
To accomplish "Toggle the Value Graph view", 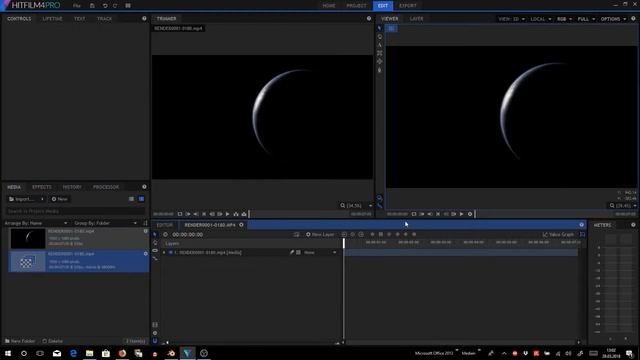I will tap(558, 234).
